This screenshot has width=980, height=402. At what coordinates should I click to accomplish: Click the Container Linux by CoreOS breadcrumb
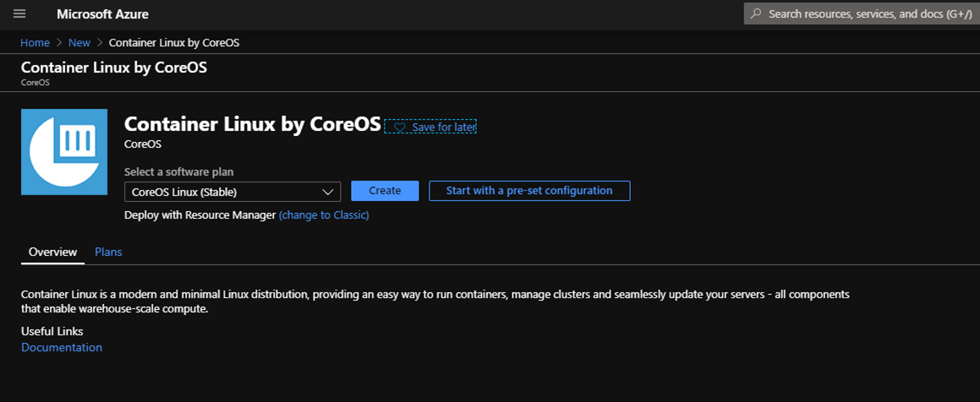coord(173,42)
